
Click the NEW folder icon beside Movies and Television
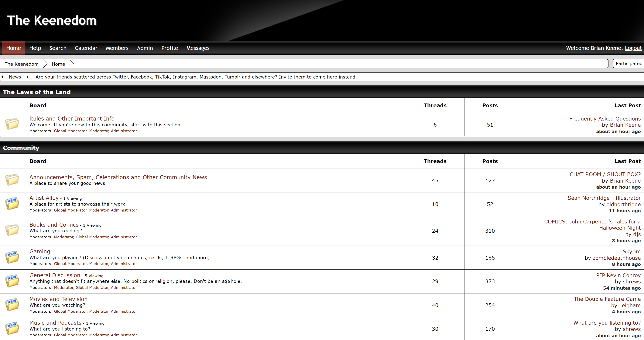pos(12,304)
